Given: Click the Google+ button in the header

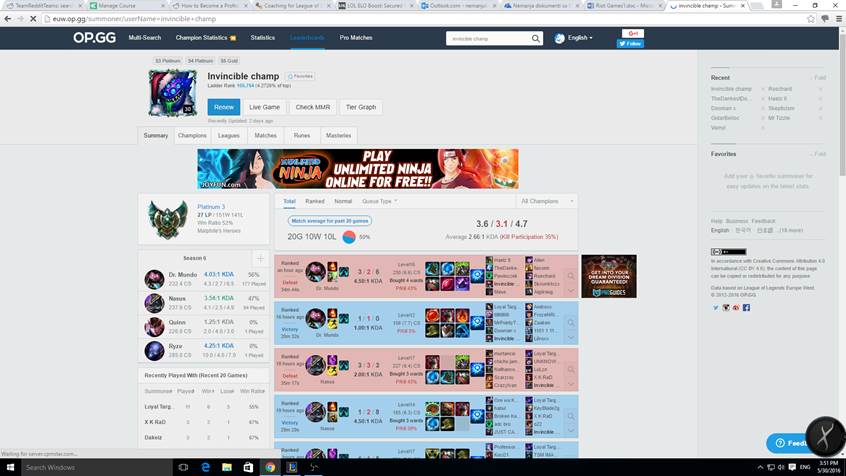Looking at the screenshot, I should click(x=632, y=33).
